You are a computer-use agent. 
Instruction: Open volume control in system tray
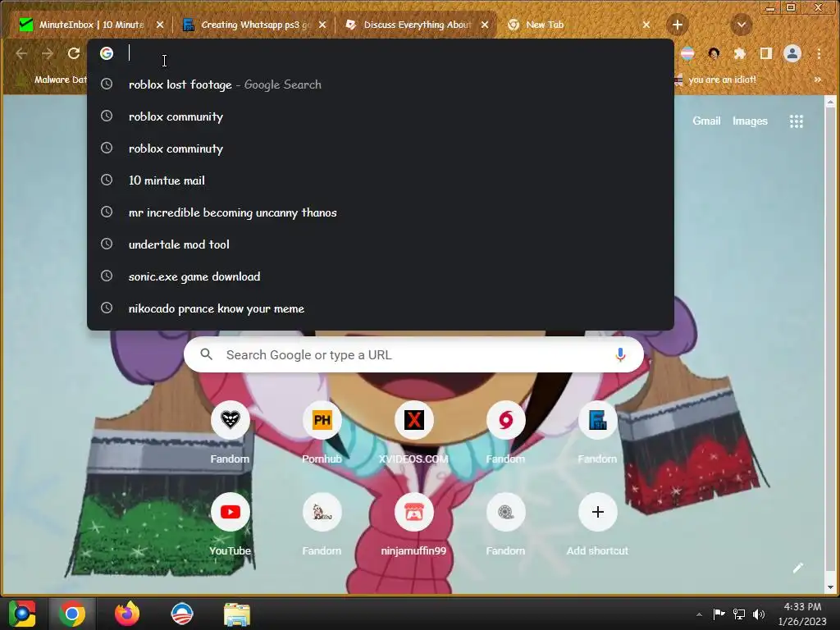point(759,614)
